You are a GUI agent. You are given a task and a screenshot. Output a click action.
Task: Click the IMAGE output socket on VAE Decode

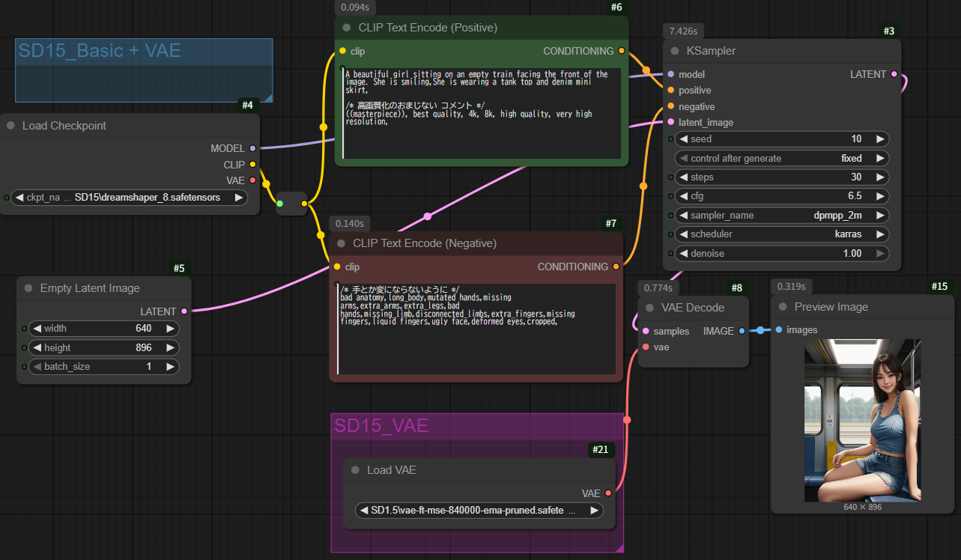[742, 331]
